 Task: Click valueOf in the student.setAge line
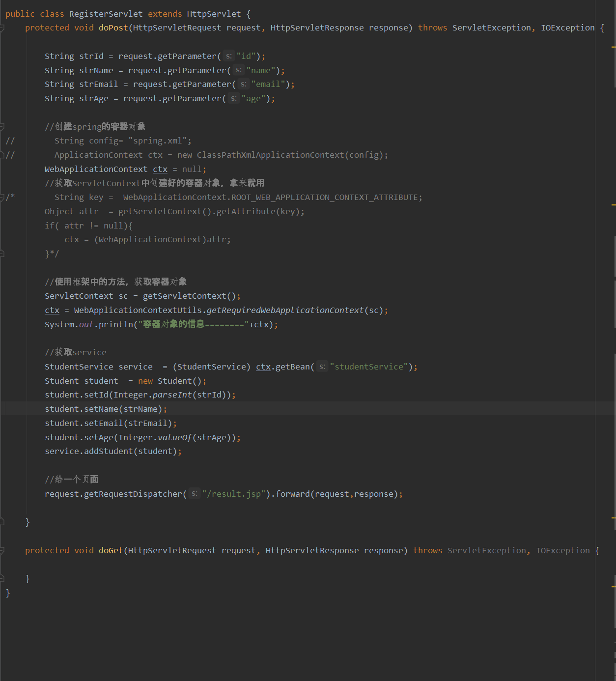click(174, 438)
